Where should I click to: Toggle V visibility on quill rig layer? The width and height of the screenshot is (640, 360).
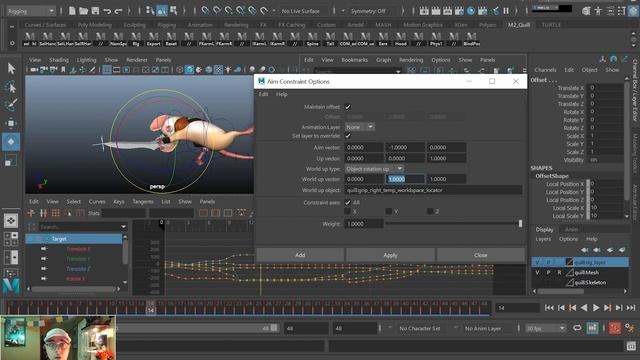pyautogui.click(x=538, y=262)
